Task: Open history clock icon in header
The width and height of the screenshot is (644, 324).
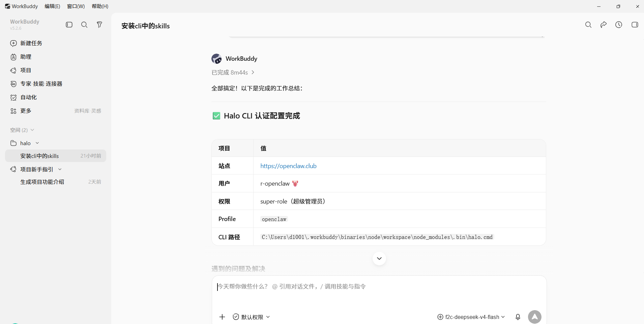Action: point(619,25)
